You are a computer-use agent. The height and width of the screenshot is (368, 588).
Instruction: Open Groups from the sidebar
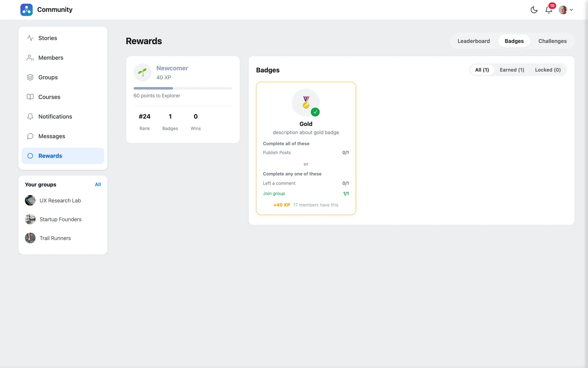tap(63, 77)
